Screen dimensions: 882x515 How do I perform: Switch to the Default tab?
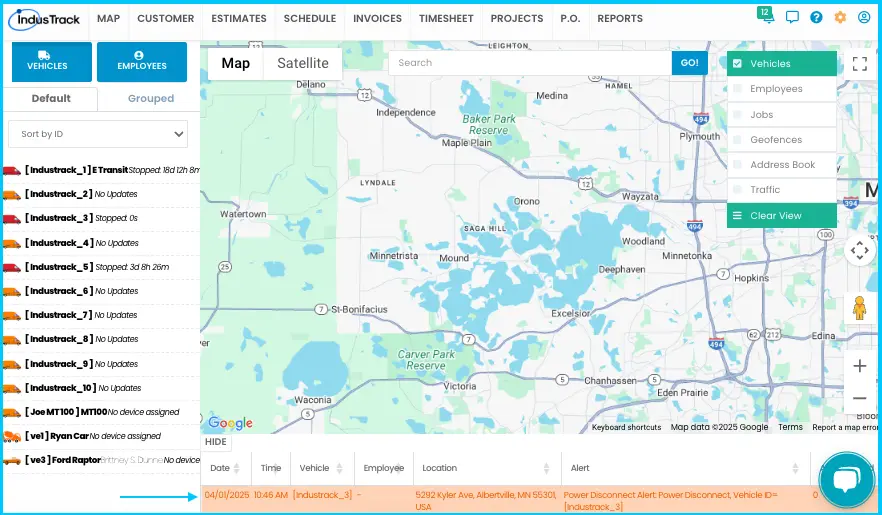coord(51,98)
